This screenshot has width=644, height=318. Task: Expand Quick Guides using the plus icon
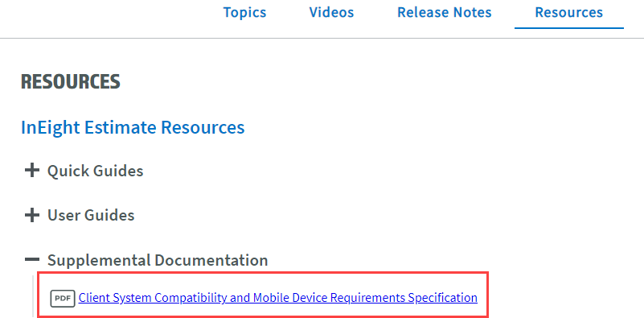[x=31, y=171]
